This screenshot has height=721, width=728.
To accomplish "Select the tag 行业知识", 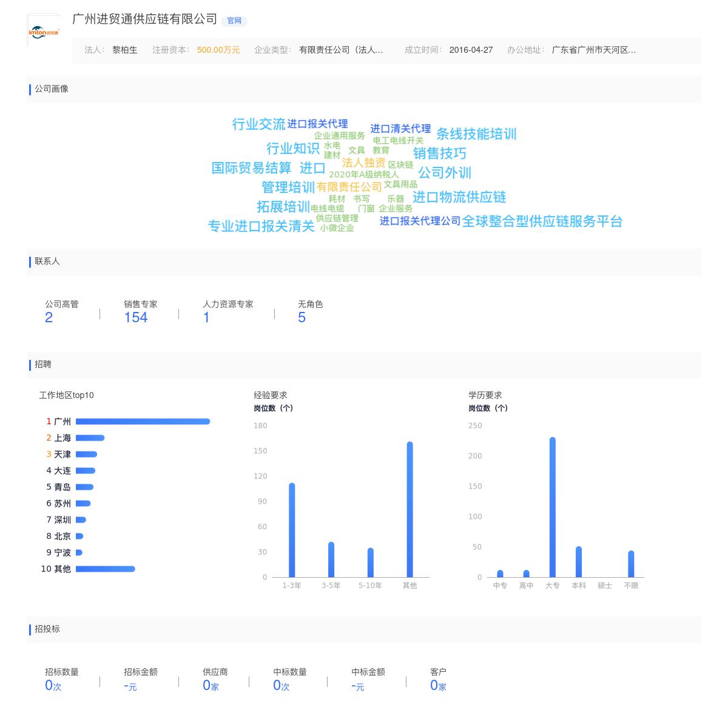I will click(293, 149).
